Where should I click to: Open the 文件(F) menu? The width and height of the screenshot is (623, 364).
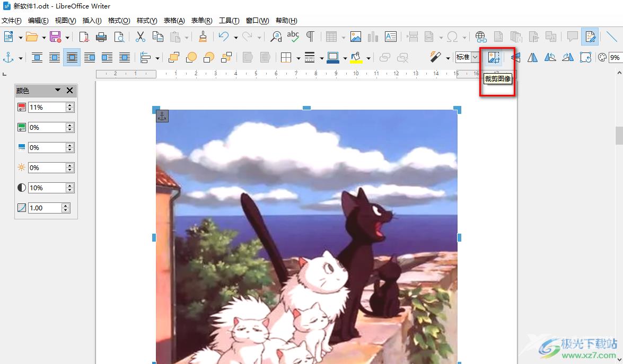(x=12, y=21)
